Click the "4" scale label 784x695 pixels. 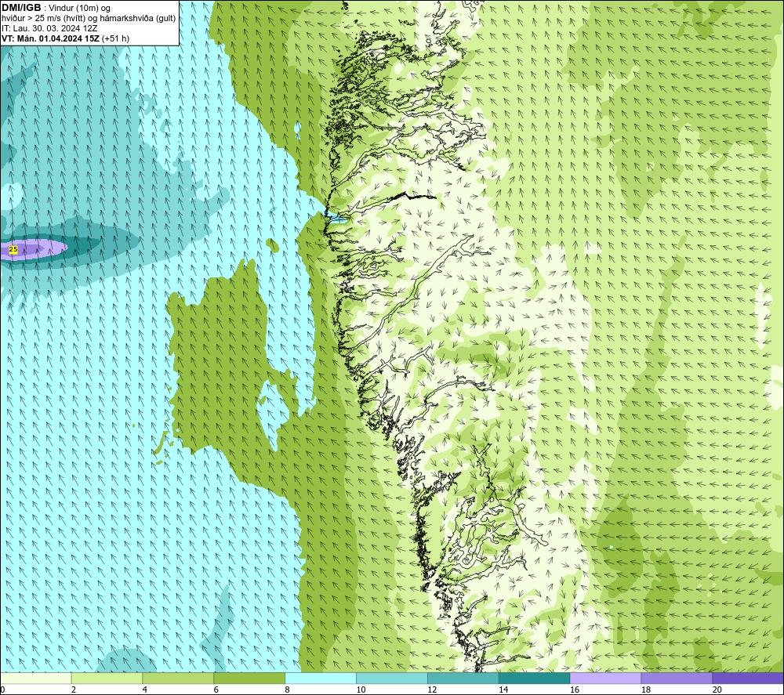pos(145,690)
